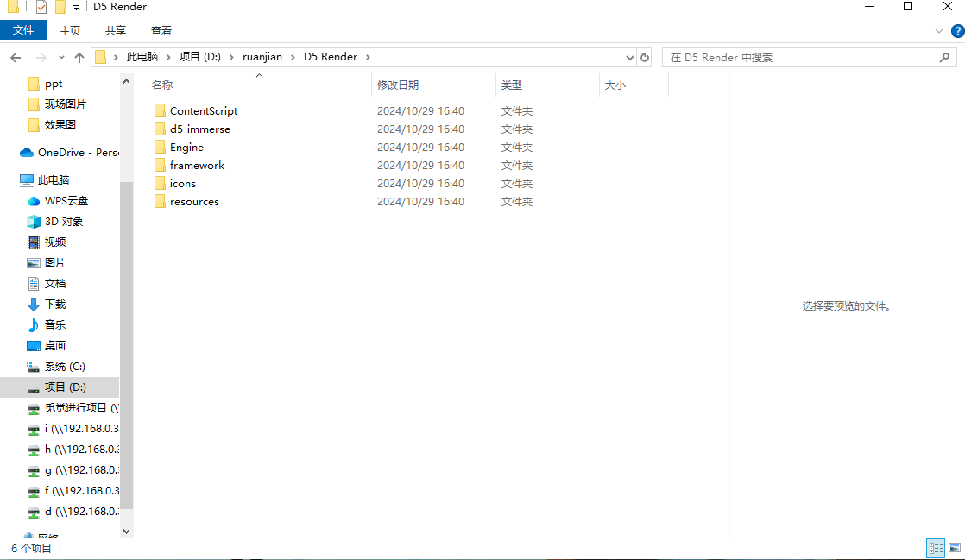Screen dimensions: 965x560
Task: Select the framework folder by its name
Action: click(197, 165)
